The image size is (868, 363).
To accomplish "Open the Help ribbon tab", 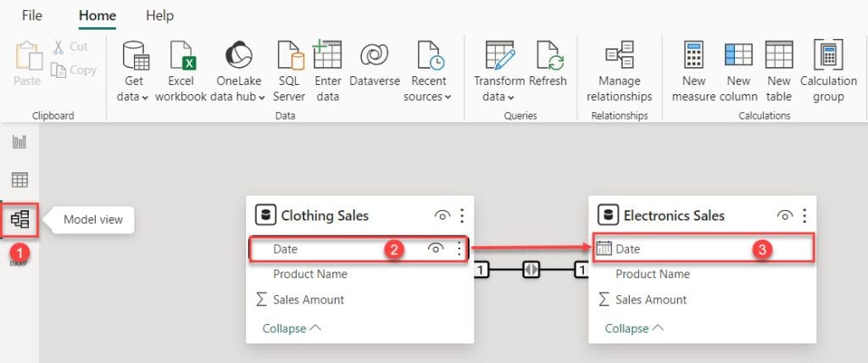I will click(159, 16).
